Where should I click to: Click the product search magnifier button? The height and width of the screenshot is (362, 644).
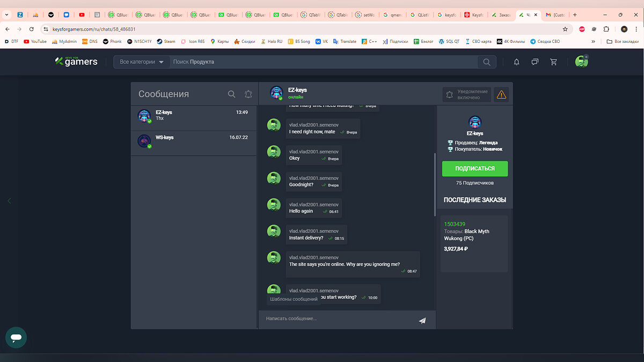(x=486, y=62)
